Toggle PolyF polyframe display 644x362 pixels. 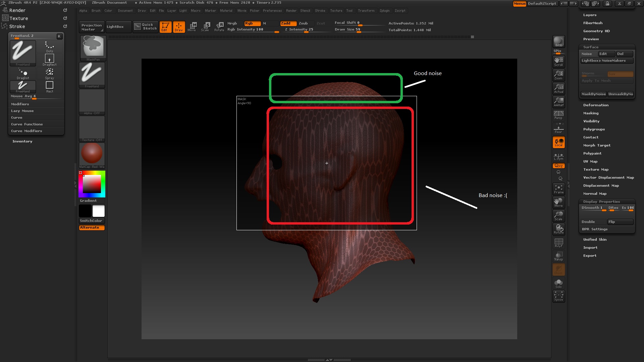[x=558, y=243]
